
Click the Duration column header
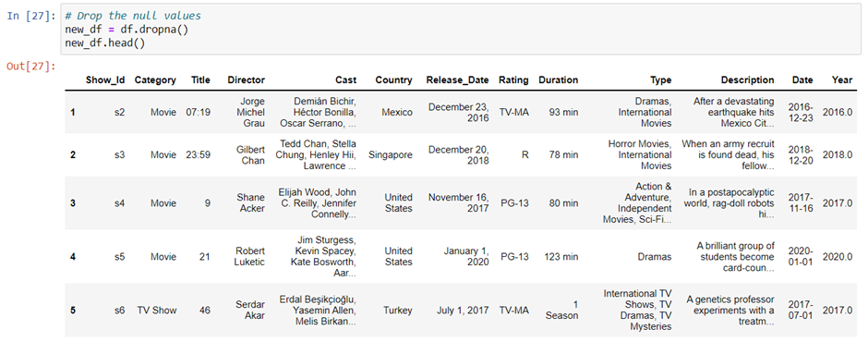point(558,79)
